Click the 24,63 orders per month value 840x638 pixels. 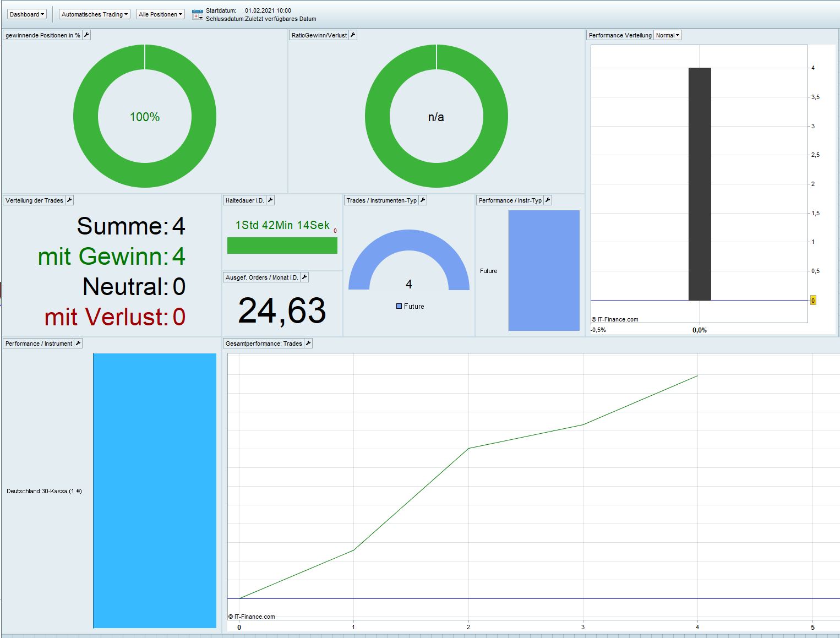pyautogui.click(x=282, y=310)
